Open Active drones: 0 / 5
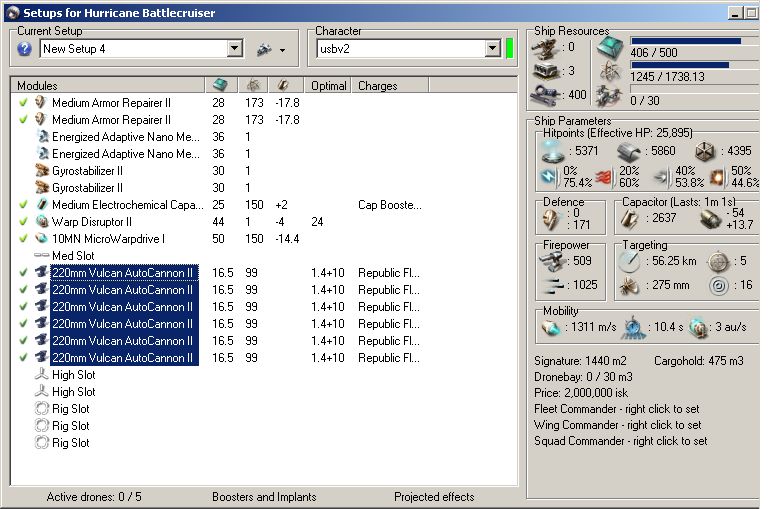The width and height of the screenshot is (784, 509). [94, 497]
